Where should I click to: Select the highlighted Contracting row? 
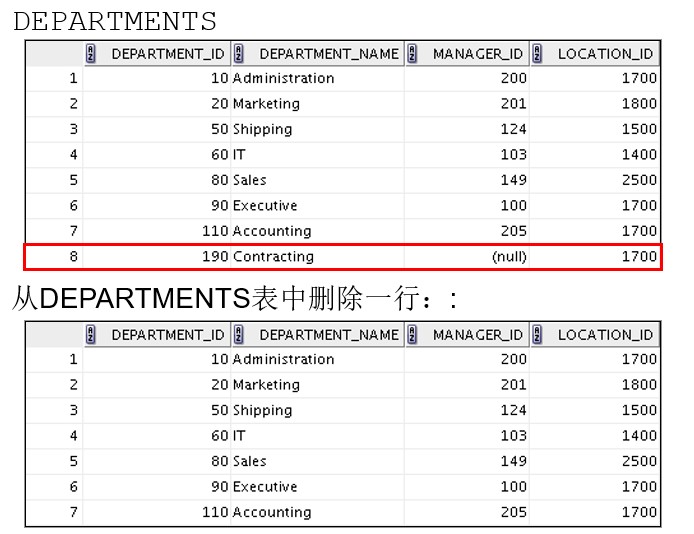coord(343,257)
